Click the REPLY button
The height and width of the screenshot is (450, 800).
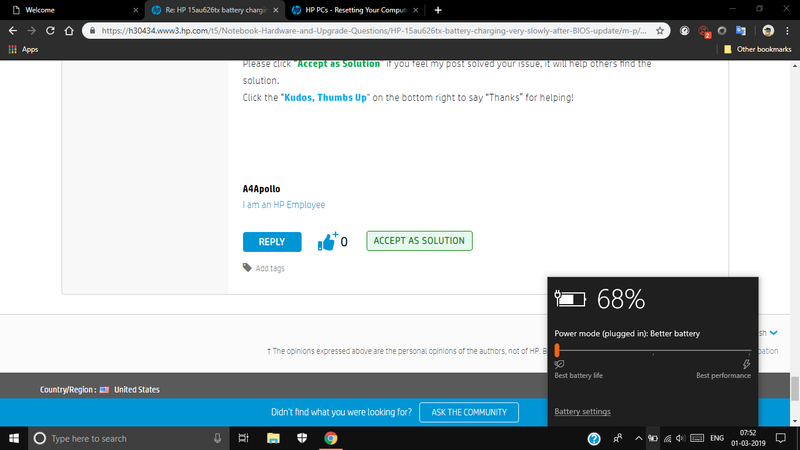(x=272, y=242)
